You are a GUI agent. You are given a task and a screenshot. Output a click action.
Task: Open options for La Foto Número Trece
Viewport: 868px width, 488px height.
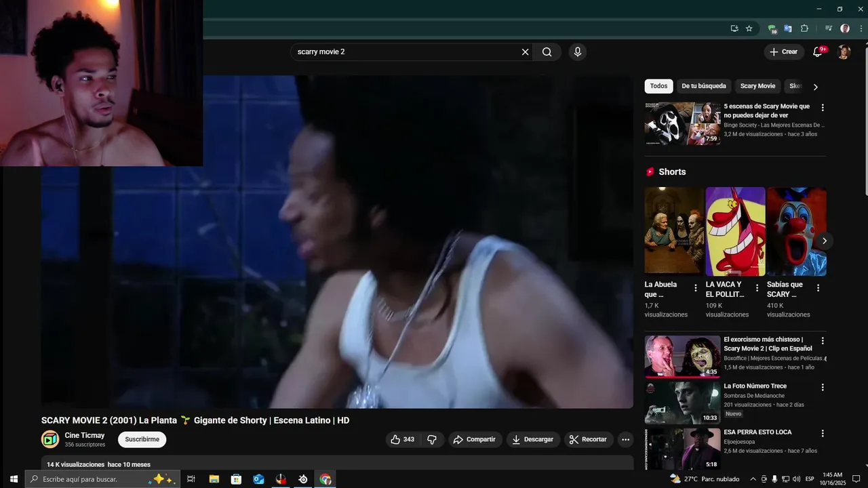click(x=823, y=387)
